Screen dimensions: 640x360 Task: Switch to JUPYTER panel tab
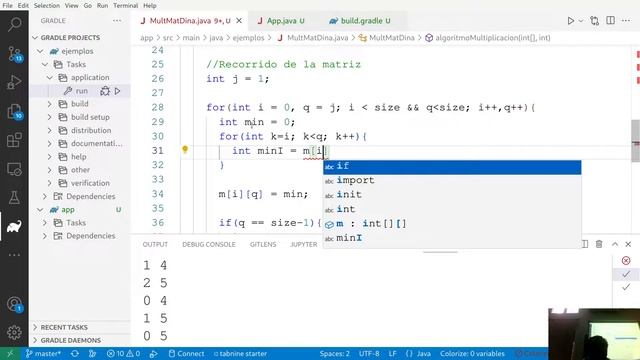(x=303, y=244)
